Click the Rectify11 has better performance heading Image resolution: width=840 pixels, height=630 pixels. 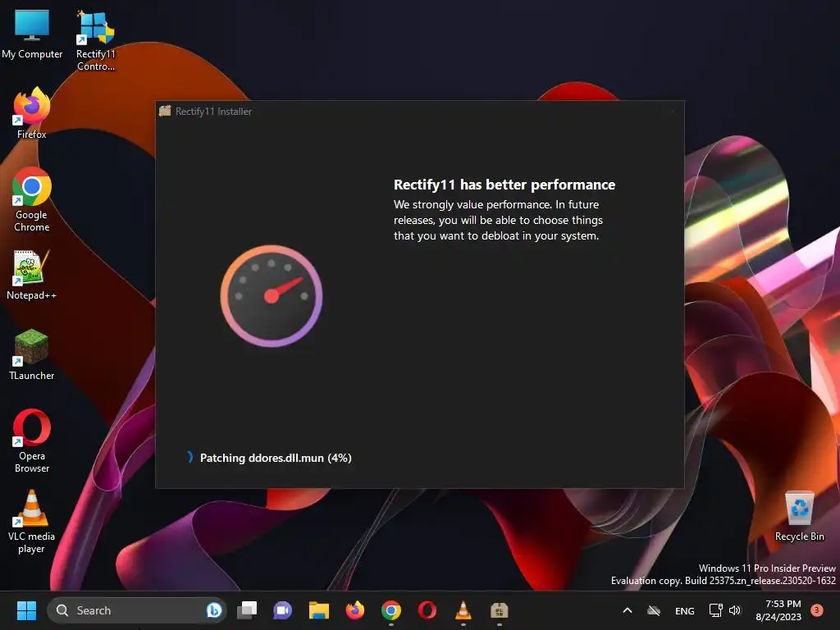(504, 185)
